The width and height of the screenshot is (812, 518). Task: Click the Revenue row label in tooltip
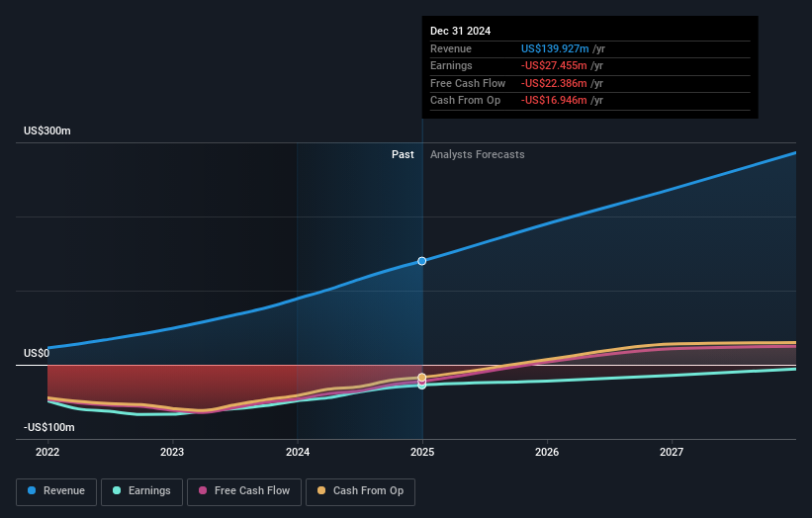[451, 48]
